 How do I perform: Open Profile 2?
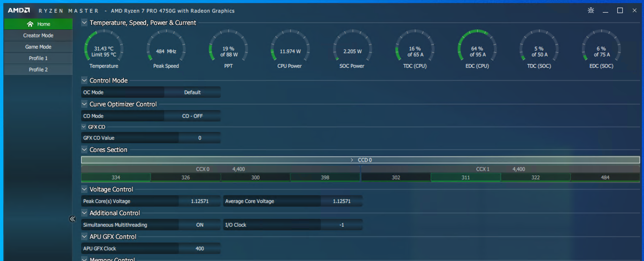point(38,69)
